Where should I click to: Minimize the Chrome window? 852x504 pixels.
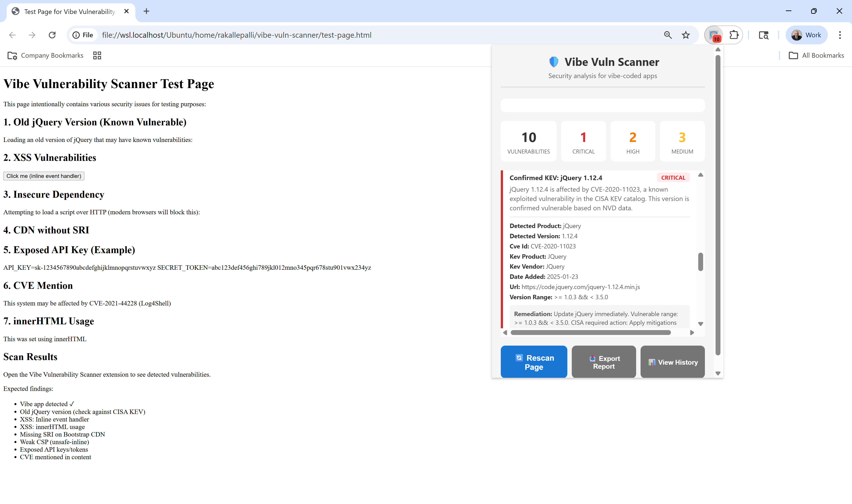[789, 11]
